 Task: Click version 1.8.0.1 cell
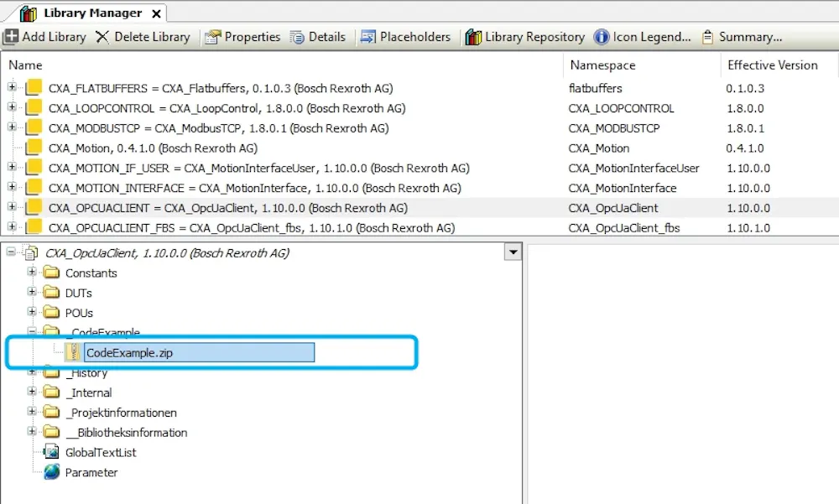745,128
